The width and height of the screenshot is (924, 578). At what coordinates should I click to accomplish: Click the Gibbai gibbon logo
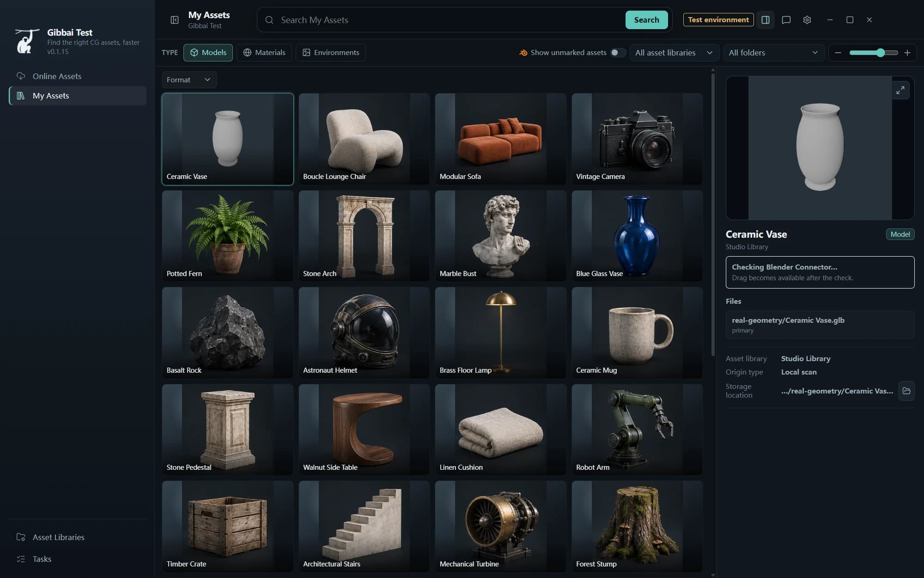(26, 41)
